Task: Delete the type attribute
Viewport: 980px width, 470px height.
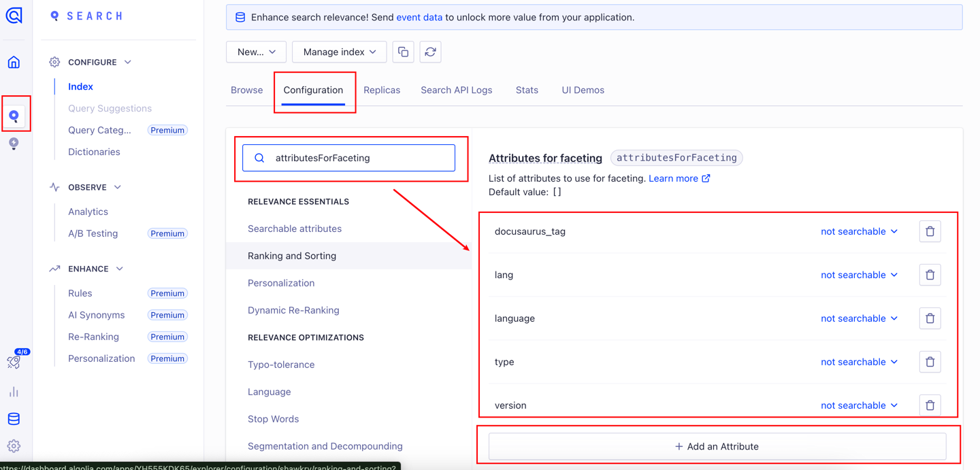Action: pyautogui.click(x=930, y=362)
